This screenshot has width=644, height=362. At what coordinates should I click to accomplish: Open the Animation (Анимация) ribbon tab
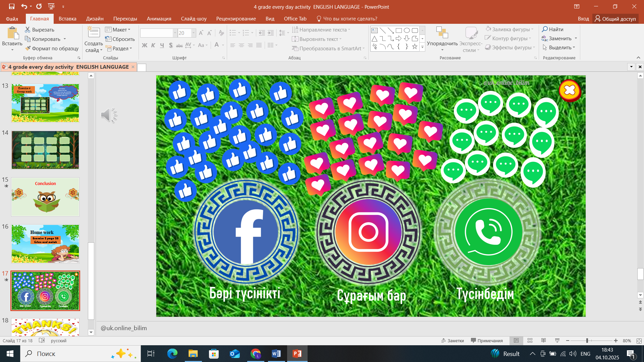point(159,19)
